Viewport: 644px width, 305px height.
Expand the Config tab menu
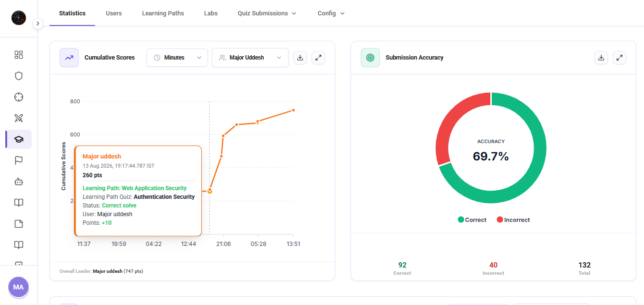[x=331, y=13]
